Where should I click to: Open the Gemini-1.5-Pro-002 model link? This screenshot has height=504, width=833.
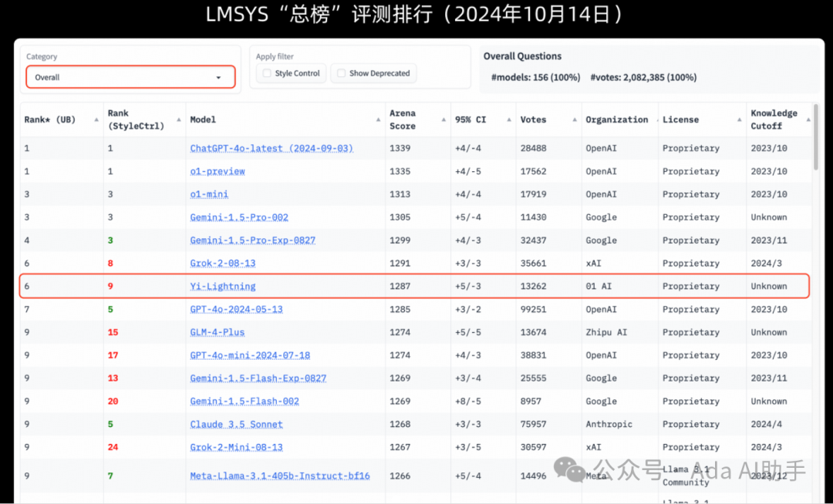pyautogui.click(x=239, y=217)
